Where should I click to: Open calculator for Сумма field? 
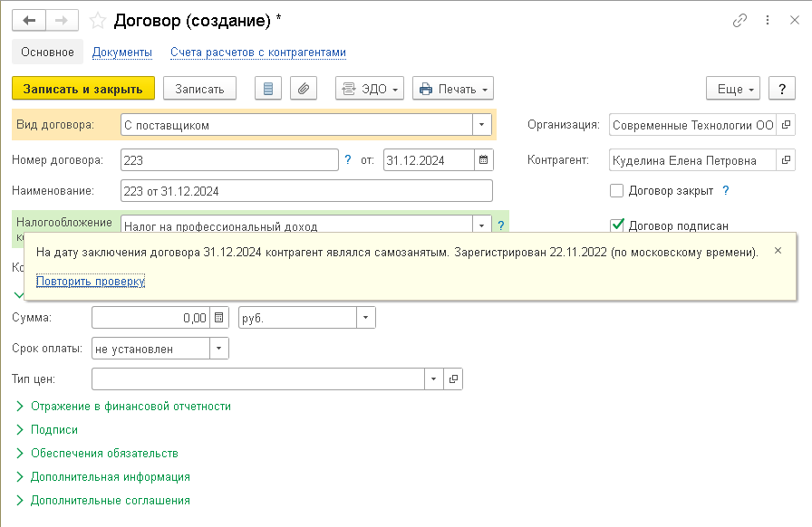tap(218, 318)
